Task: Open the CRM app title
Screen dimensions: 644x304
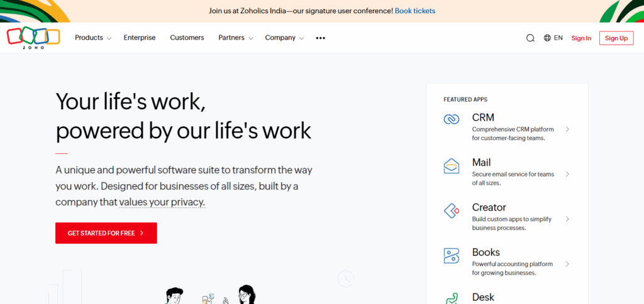Action: (x=483, y=117)
